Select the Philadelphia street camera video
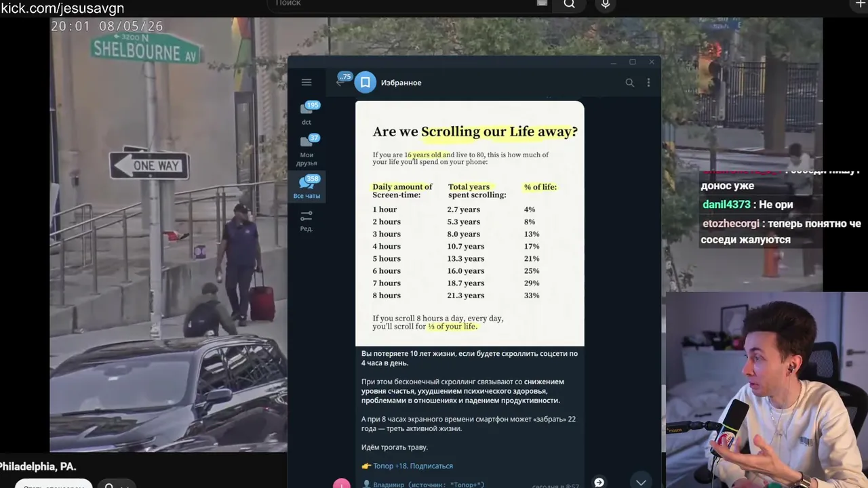 [x=168, y=235]
